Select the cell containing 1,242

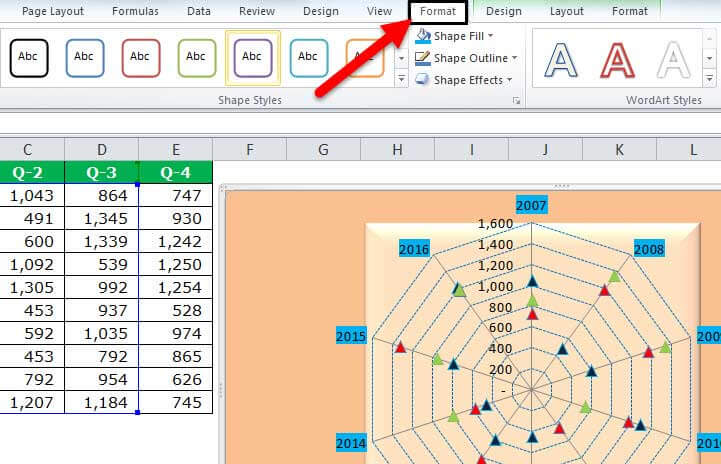176,241
